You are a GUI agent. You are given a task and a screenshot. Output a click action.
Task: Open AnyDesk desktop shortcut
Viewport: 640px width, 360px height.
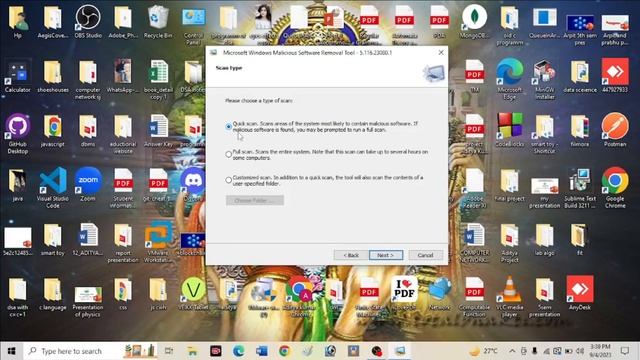pyautogui.click(x=580, y=293)
